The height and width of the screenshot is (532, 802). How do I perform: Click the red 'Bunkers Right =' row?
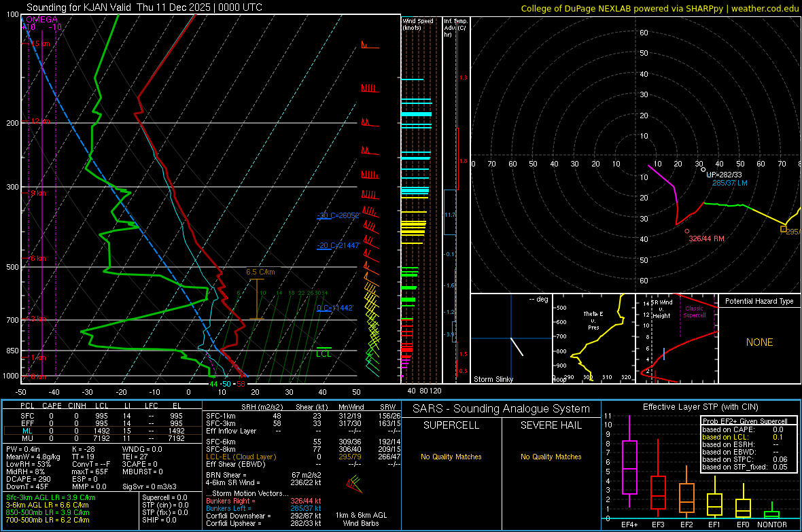click(x=264, y=501)
